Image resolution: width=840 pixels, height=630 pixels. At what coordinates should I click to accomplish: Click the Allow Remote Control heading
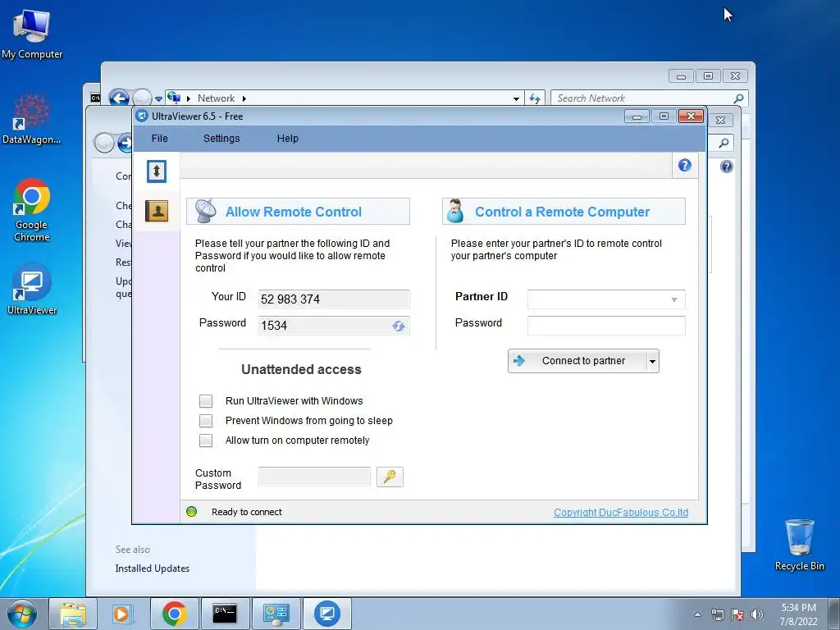click(x=294, y=212)
